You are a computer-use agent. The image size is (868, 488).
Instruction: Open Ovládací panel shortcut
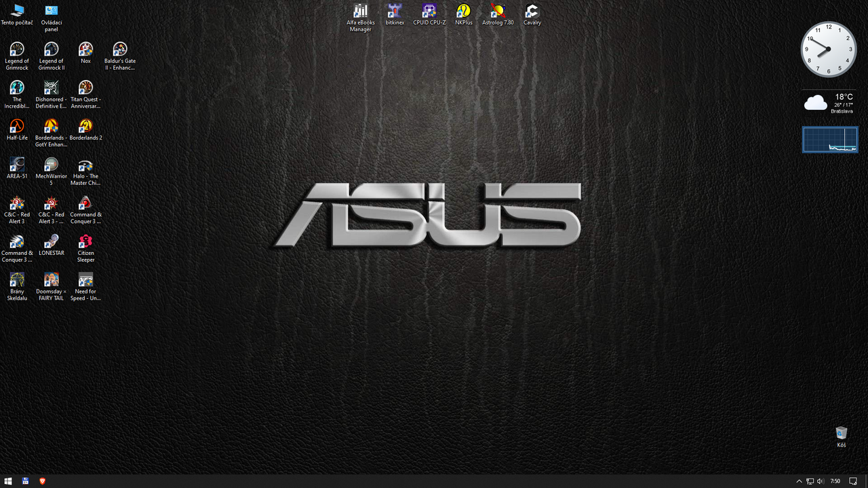pyautogui.click(x=51, y=18)
